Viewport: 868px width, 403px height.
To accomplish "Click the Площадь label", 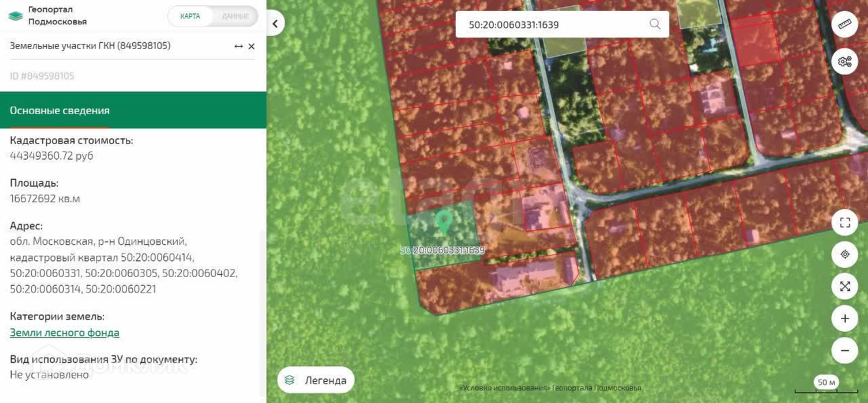I will [34, 183].
